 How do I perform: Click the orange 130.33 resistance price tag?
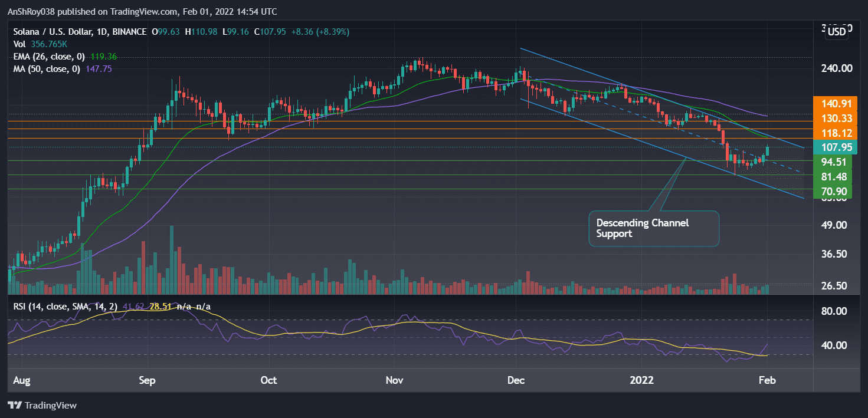[x=833, y=119]
